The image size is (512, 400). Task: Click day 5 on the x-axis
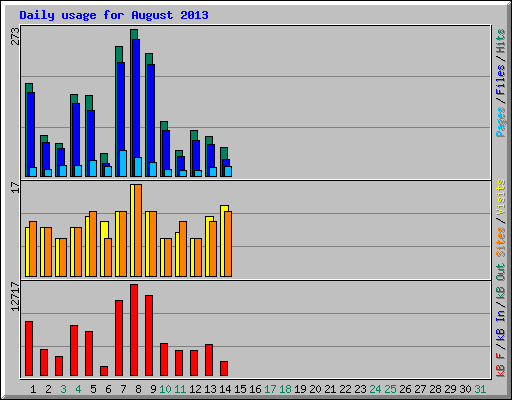point(93,389)
